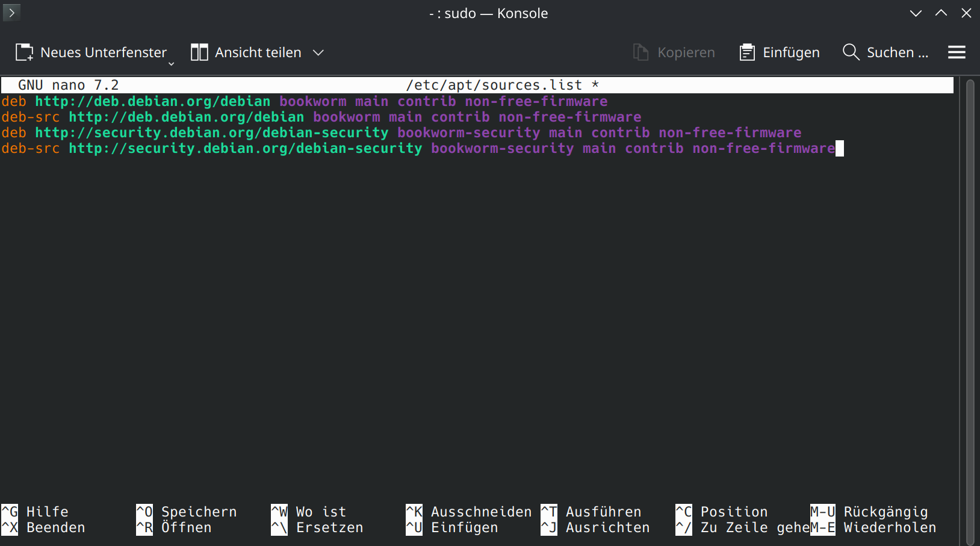Click the terminal prompt icon in title bar
980x546 pixels.
click(x=11, y=13)
